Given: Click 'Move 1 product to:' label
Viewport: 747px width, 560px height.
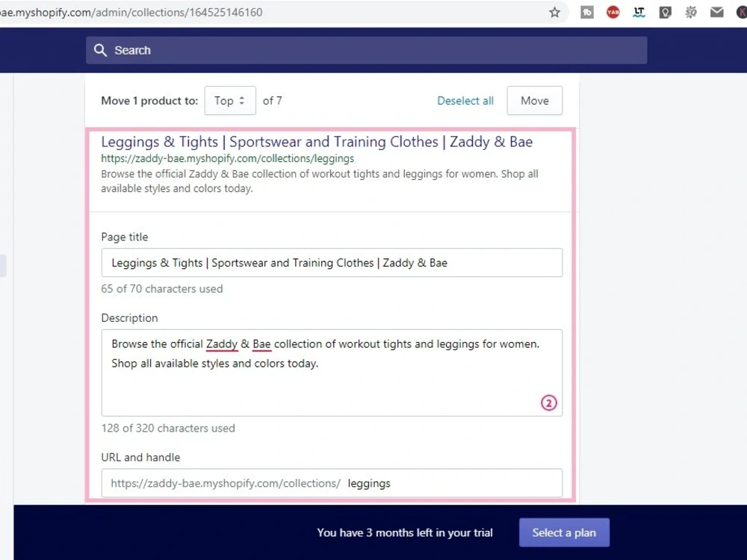Looking at the screenshot, I should (149, 101).
